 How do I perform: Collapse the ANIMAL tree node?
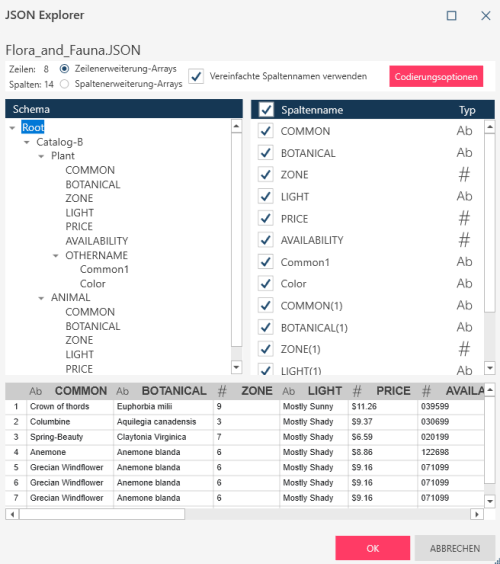(x=41, y=298)
